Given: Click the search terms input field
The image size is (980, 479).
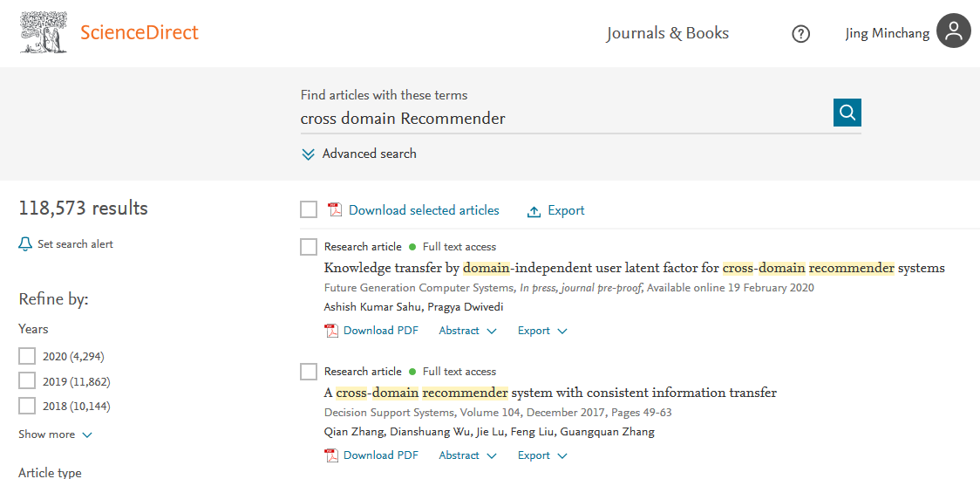Looking at the screenshot, I should [562, 119].
